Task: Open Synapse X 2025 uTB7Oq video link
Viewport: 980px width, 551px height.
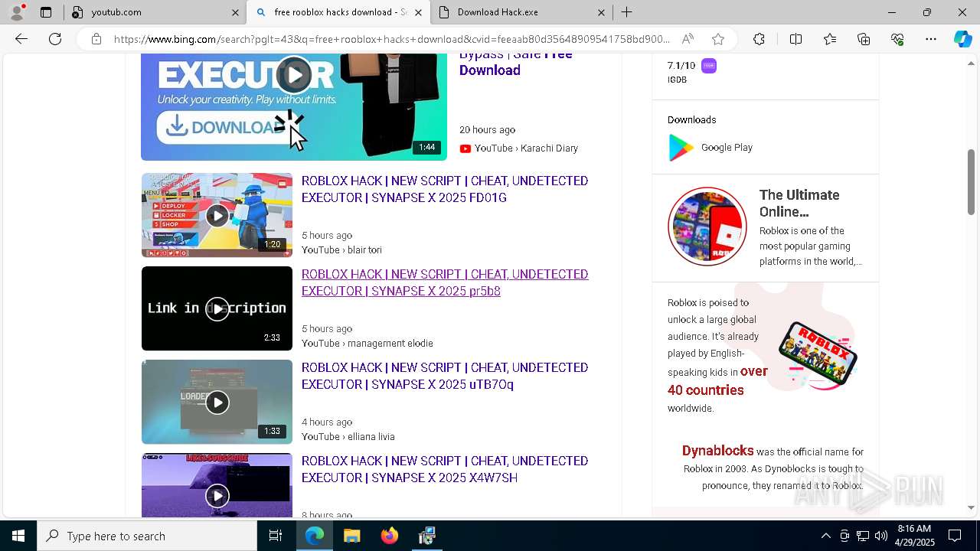Action: (445, 376)
